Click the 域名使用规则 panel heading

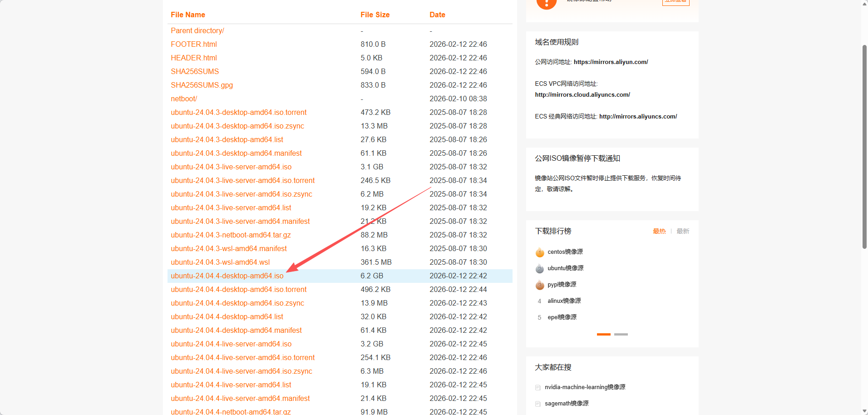tap(557, 42)
